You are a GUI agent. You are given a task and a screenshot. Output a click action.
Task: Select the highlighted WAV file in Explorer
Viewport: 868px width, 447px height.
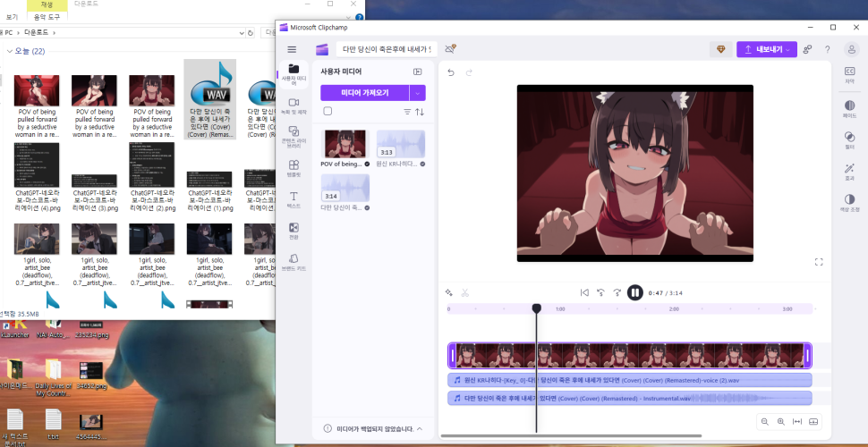pos(209,99)
